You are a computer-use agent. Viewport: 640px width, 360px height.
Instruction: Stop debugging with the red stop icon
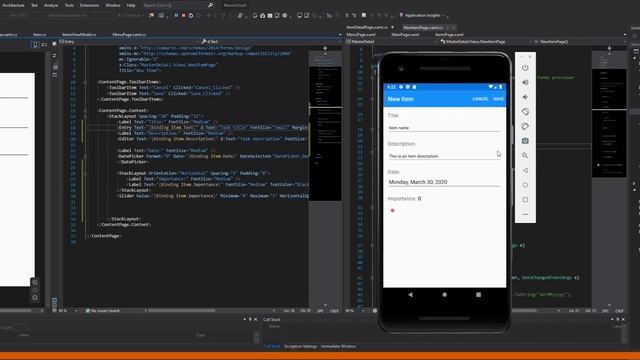pyautogui.click(x=183, y=16)
